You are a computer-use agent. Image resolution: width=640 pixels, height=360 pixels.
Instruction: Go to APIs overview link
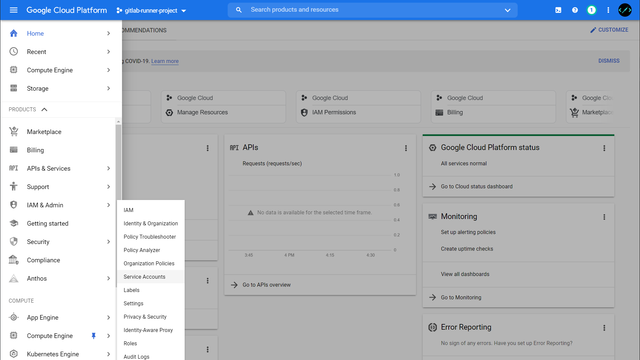coord(266,285)
